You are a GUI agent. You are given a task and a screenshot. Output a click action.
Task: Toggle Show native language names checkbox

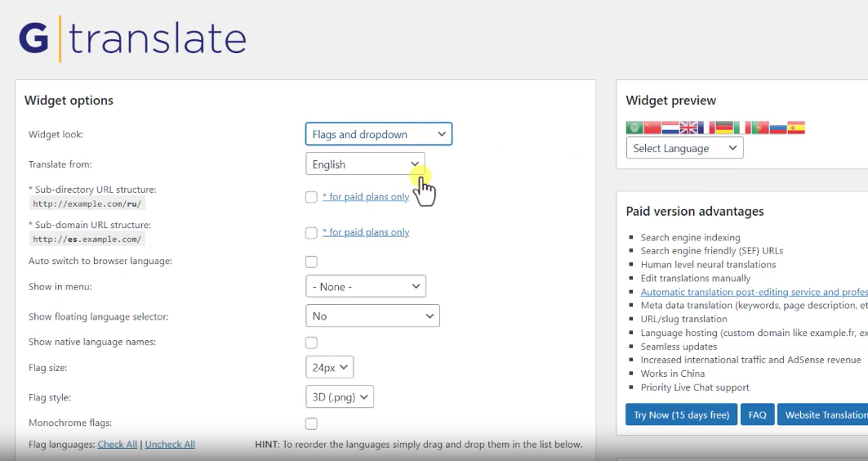[311, 342]
